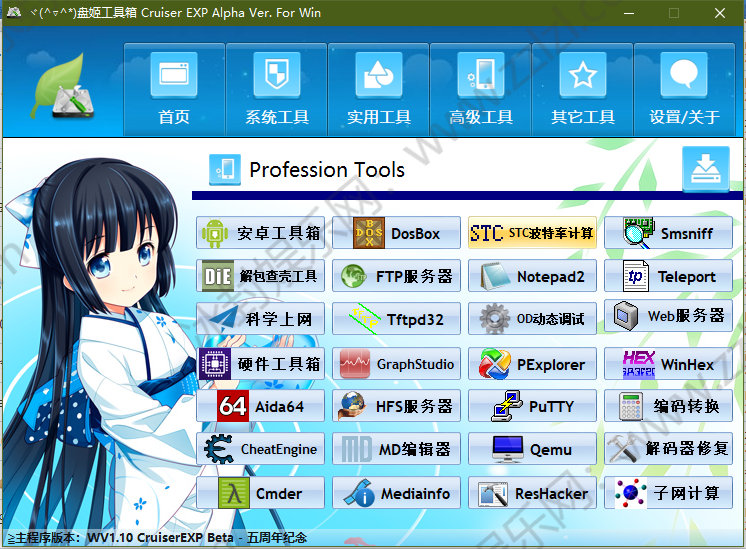Start HFS服务器
The height and width of the screenshot is (549, 746).
coord(397,405)
